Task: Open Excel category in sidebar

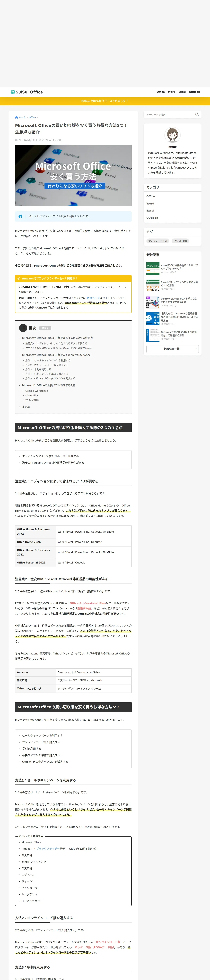Action: [x=150, y=211]
